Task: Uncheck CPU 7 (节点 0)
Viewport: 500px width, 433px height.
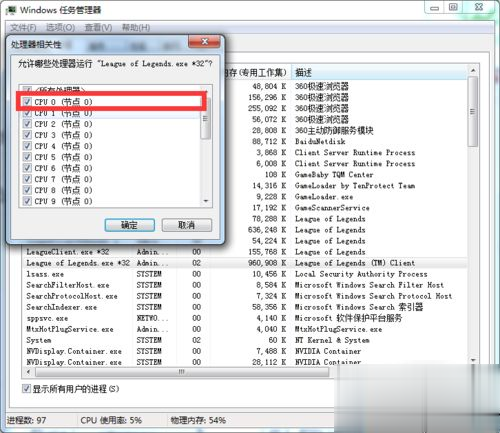Action: point(27,179)
